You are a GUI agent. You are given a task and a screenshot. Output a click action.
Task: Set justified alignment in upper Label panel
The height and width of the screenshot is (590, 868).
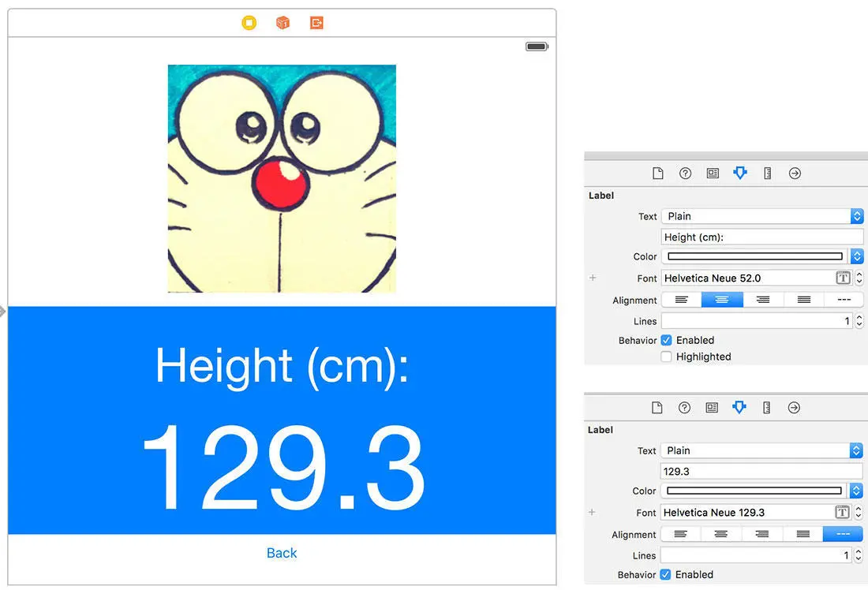pyautogui.click(x=804, y=300)
